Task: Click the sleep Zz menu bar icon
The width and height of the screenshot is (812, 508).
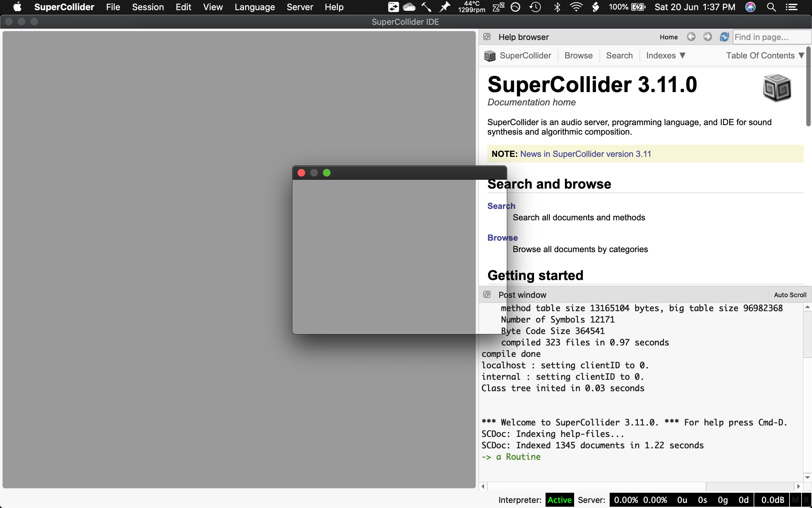Action: tap(498, 7)
